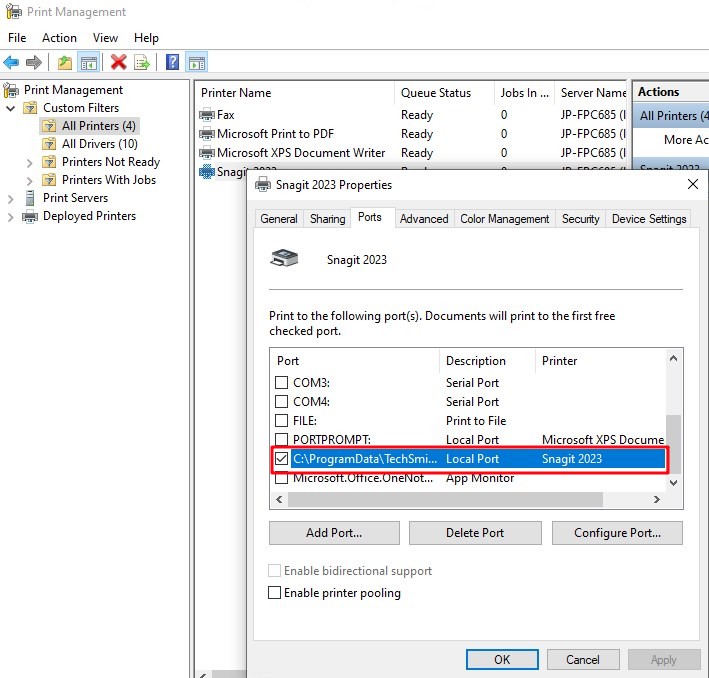The height and width of the screenshot is (678, 709).
Task: Expand the Print Servers node
Action: [x=11, y=199]
